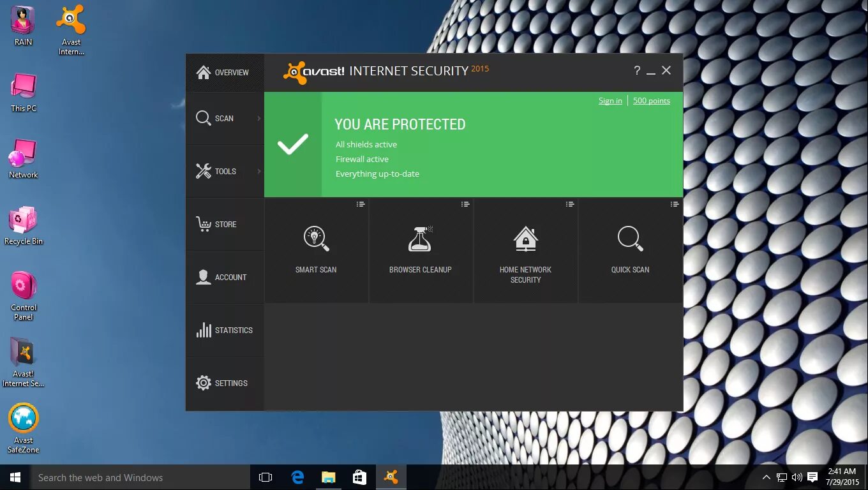The width and height of the screenshot is (868, 490).
Task: Open the Tools sidebar section
Action: (x=225, y=171)
